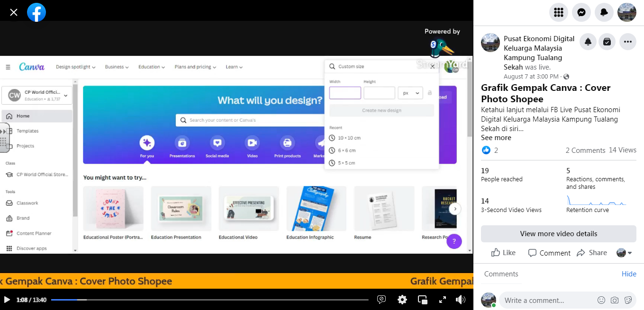Click Create new design button
This screenshot has width=644, height=310.
(381, 110)
